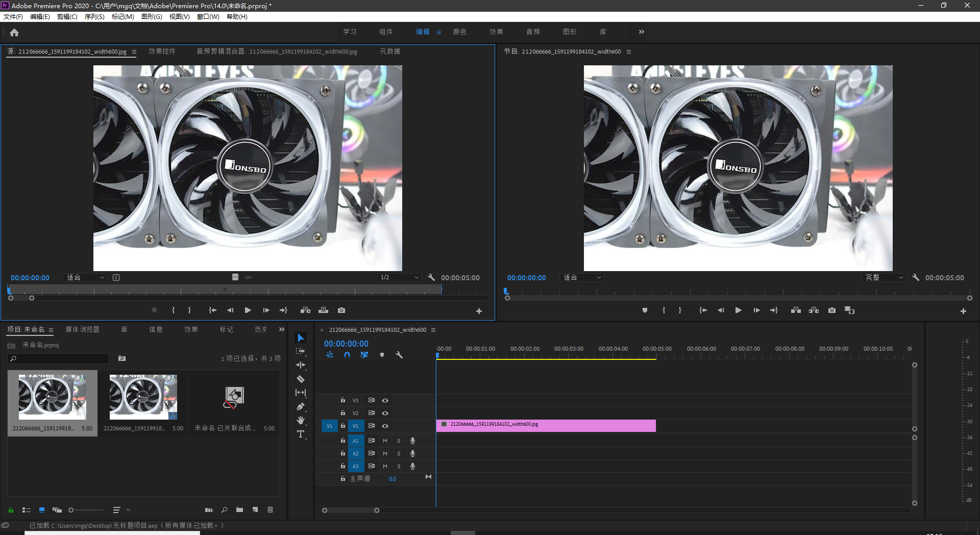Switch to 颜色 workspace
This screenshot has height=535, width=980.
pyautogui.click(x=459, y=32)
